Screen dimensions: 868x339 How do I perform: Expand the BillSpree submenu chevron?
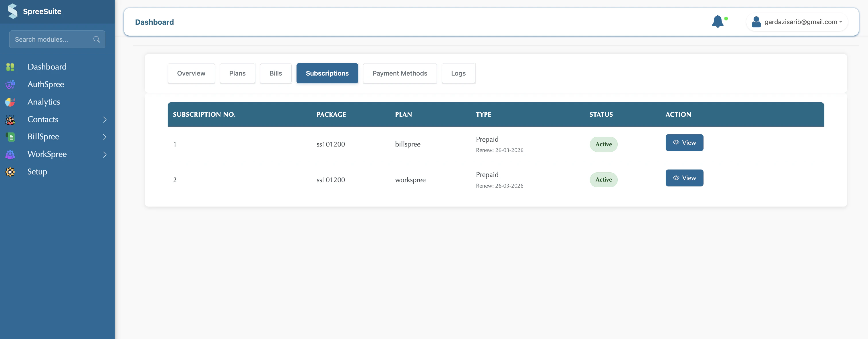tap(105, 137)
